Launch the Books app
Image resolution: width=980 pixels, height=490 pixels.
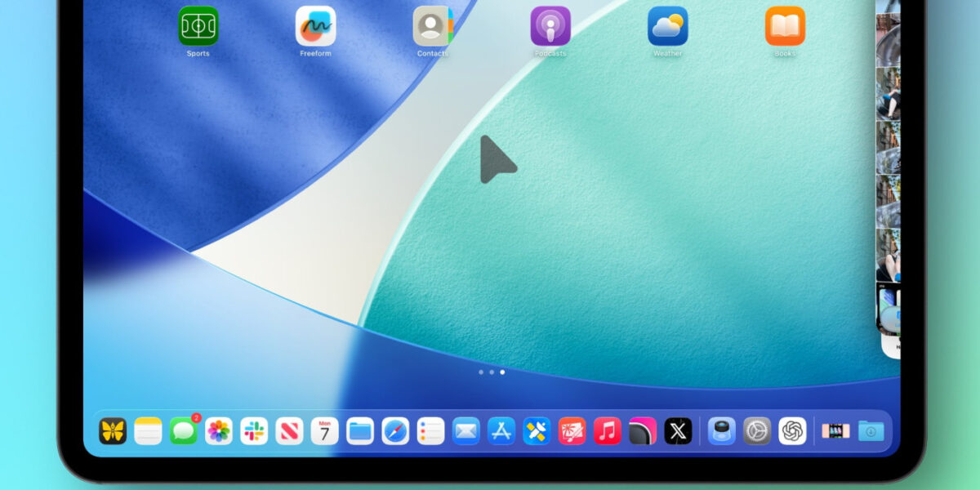[785, 26]
